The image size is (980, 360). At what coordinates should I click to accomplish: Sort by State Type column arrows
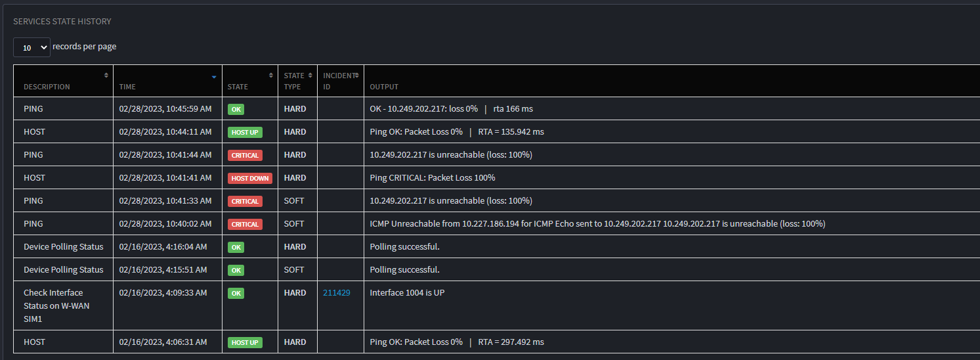click(310, 76)
